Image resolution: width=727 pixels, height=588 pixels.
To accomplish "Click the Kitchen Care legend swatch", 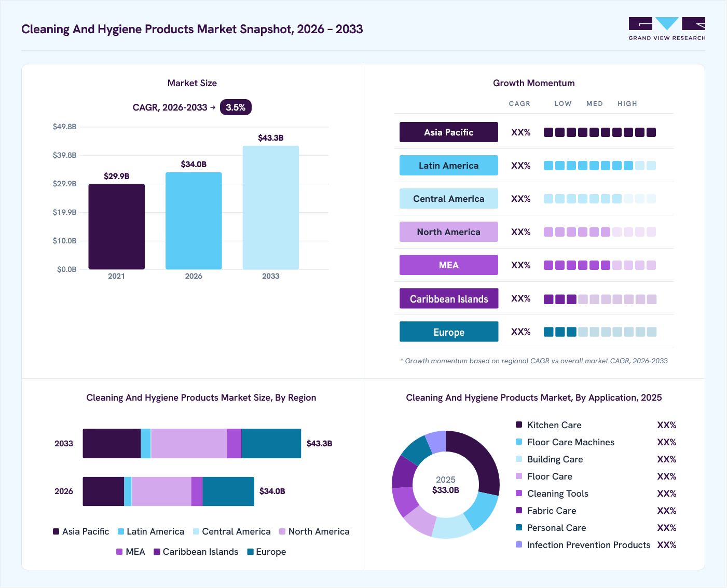I will (x=519, y=425).
